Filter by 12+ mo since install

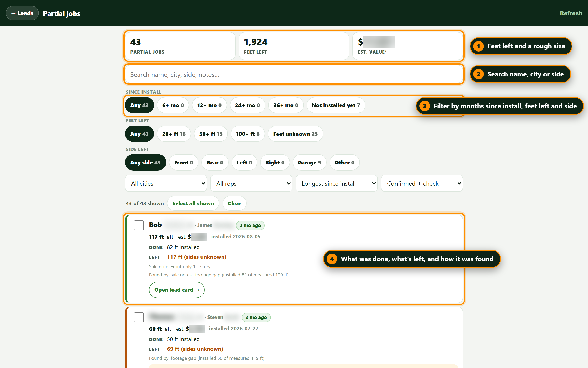point(209,105)
